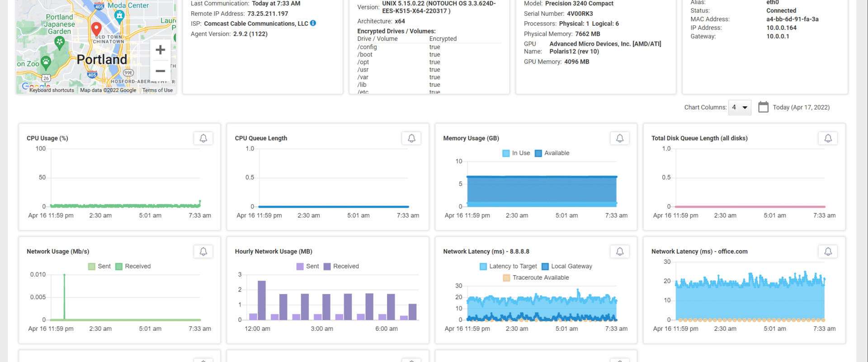Click the Remote IP address 73.25.211.197
The height and width of the screenshot is (362, 868).
(x=268, y=14)
